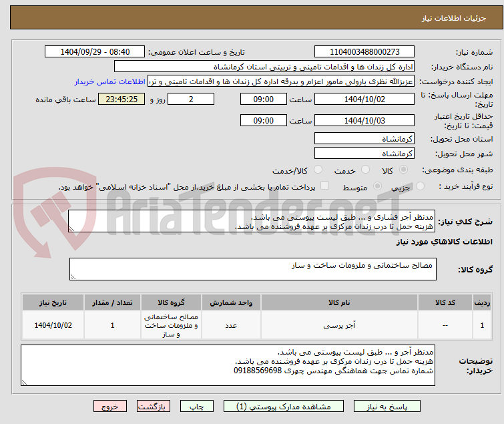
Task: Click the response deadline time 09:00 field
Action: pos(263,99)
